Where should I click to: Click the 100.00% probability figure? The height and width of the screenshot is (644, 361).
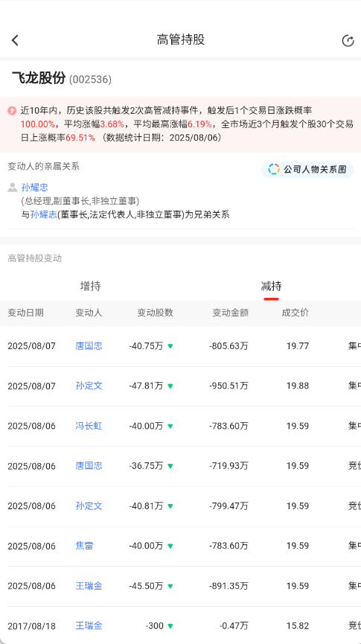click(37, 124)
